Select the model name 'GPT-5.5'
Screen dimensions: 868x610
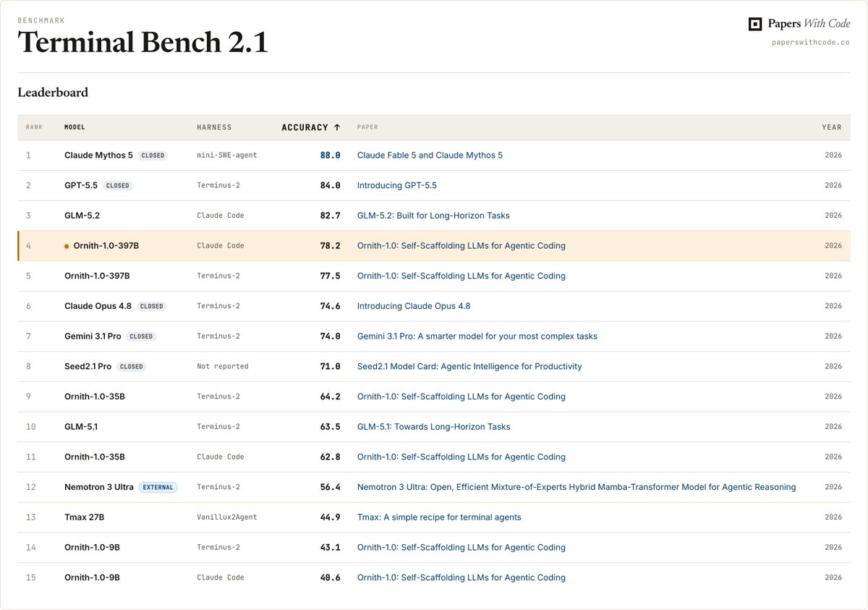(x=81, y=186)
